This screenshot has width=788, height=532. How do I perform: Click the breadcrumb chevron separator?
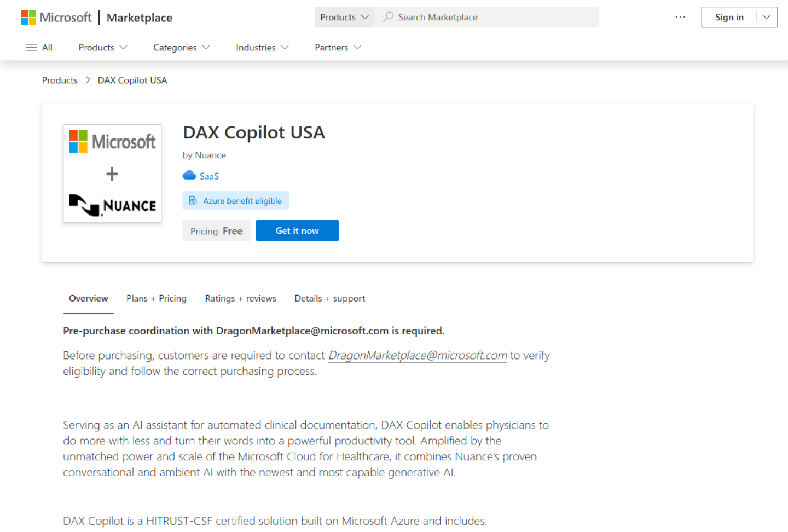click(x=88, y=80)
